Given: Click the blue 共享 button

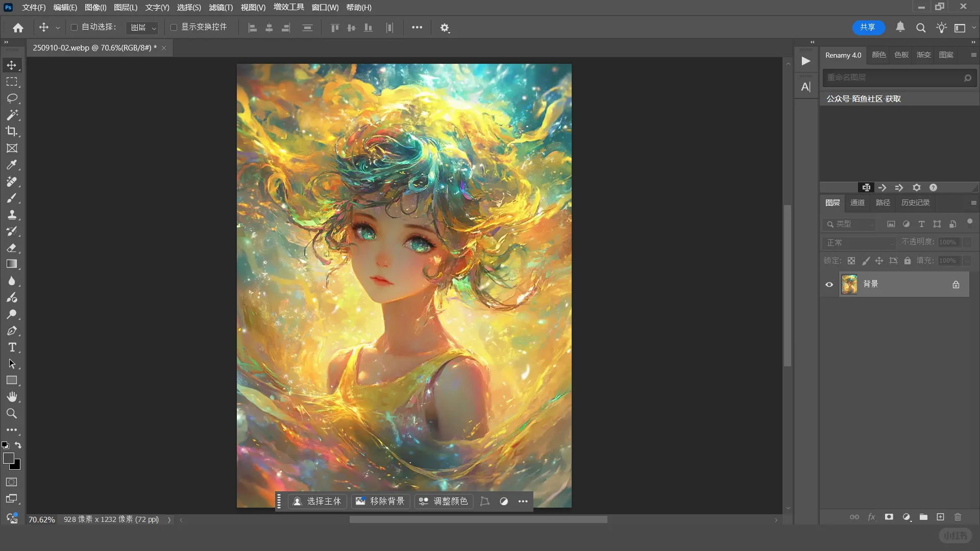Looking at the screenshot, I should coord(867,27).
